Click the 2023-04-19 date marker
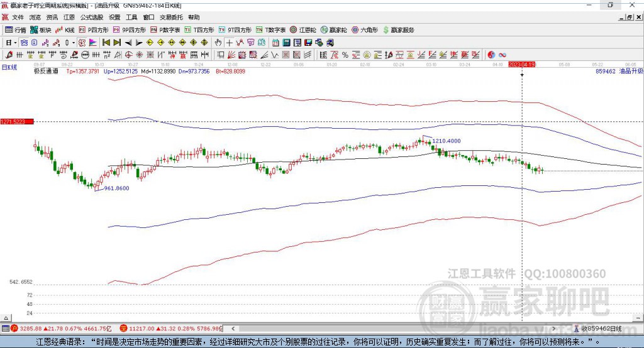Viewport: 644px width, 348px height. (521, 65)
